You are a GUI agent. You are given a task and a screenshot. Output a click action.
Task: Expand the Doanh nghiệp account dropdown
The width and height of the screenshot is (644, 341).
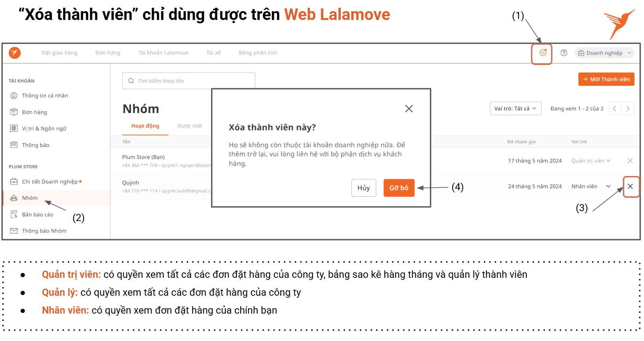pos(604,53)
